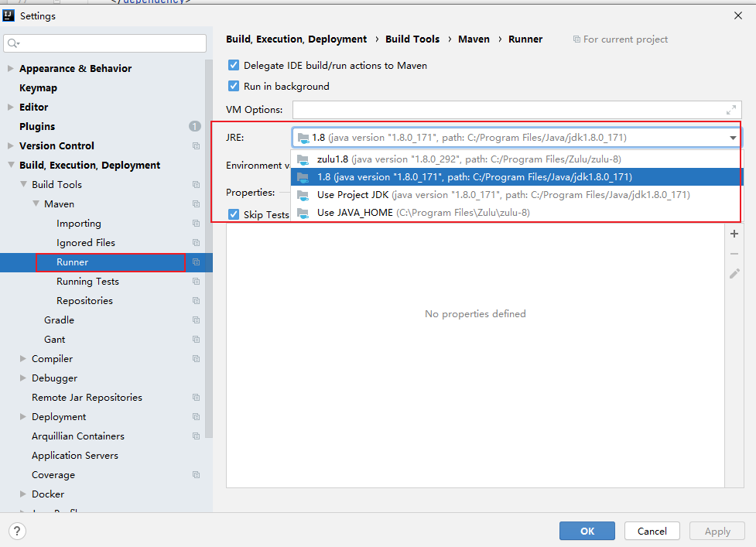Click the project-level icon beside Ignored Files
This screenshot has height=547, width=756.
pyautogui.click(x=197, y=242)
